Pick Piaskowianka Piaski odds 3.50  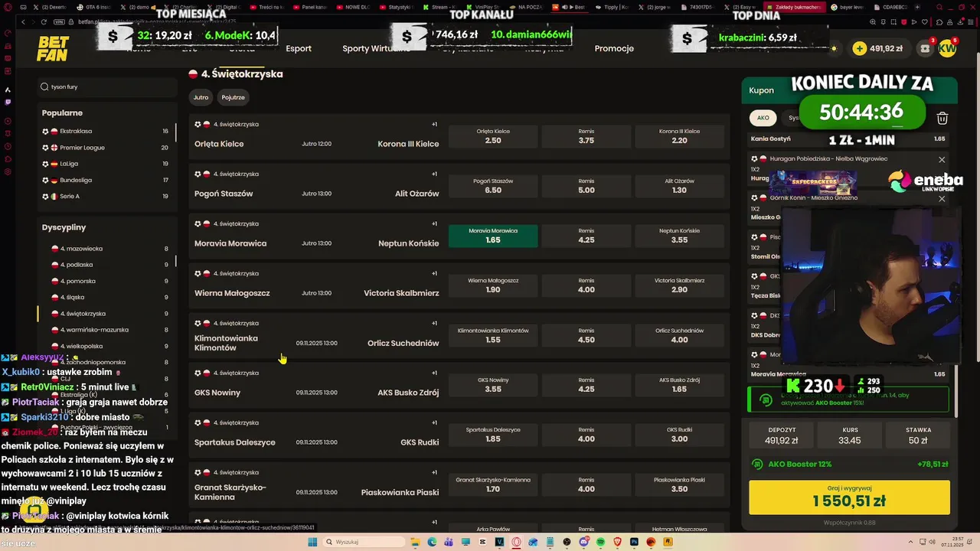679,484
